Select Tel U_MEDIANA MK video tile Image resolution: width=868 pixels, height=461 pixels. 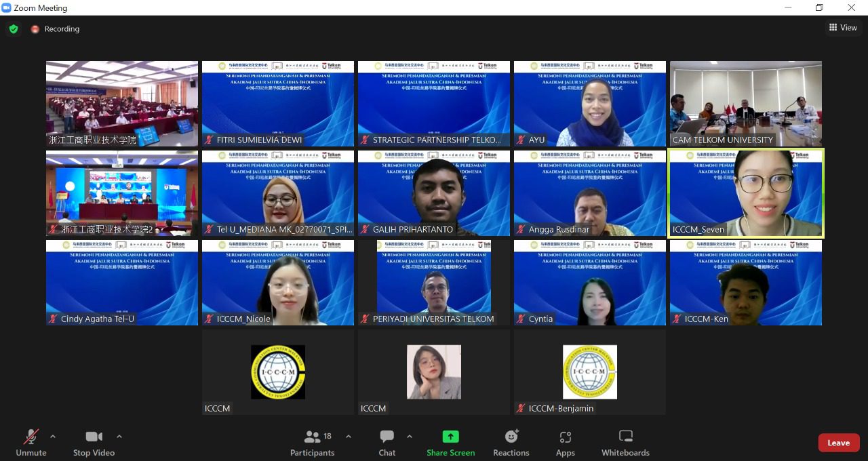[278, 193]
